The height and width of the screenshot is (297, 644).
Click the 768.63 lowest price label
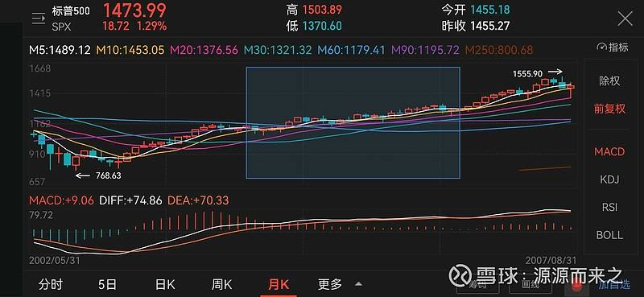109,175
